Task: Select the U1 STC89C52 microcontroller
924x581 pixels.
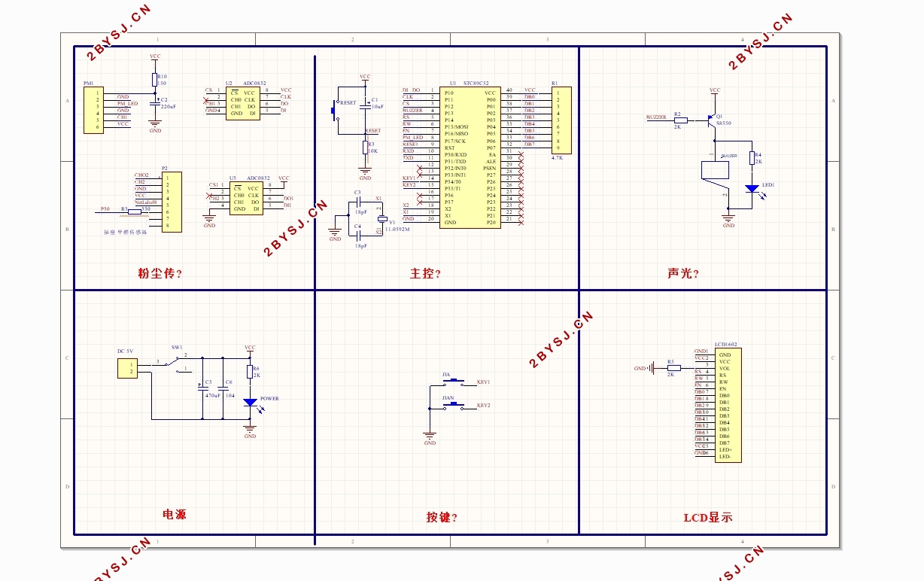Action: point(470,157)
